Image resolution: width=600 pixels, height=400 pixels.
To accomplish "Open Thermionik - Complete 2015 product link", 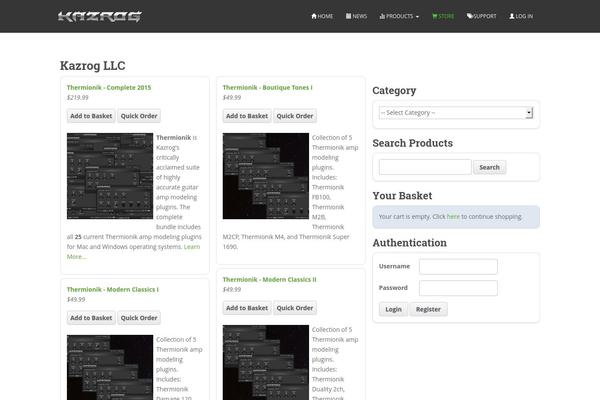I will pyautogui.click(x=109, y=87).
